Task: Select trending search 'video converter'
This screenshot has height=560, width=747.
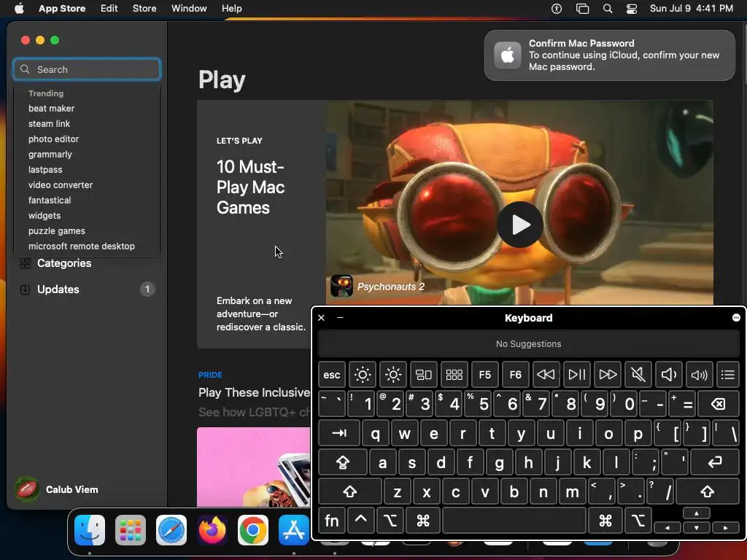Action: click(x=61, y=184)
